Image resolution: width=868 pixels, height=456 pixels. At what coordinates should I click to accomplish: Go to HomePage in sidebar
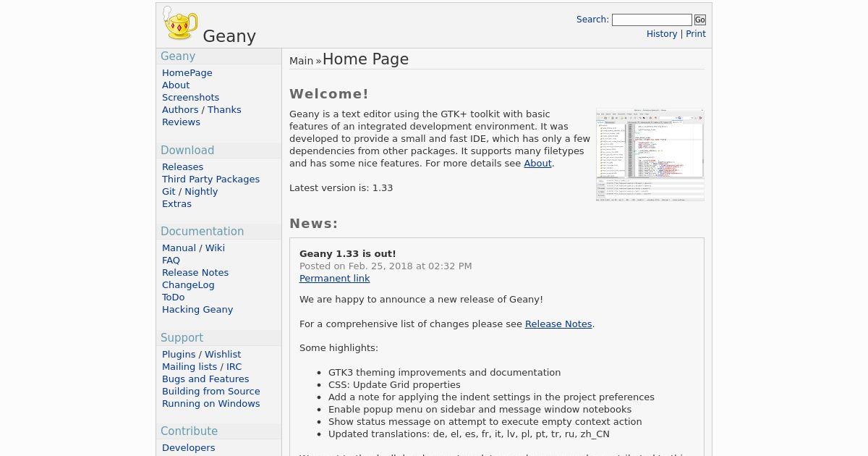coord(187,73)
